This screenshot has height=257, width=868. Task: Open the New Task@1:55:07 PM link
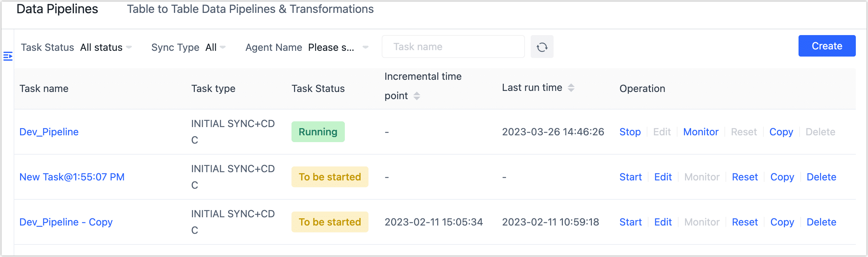72,177
